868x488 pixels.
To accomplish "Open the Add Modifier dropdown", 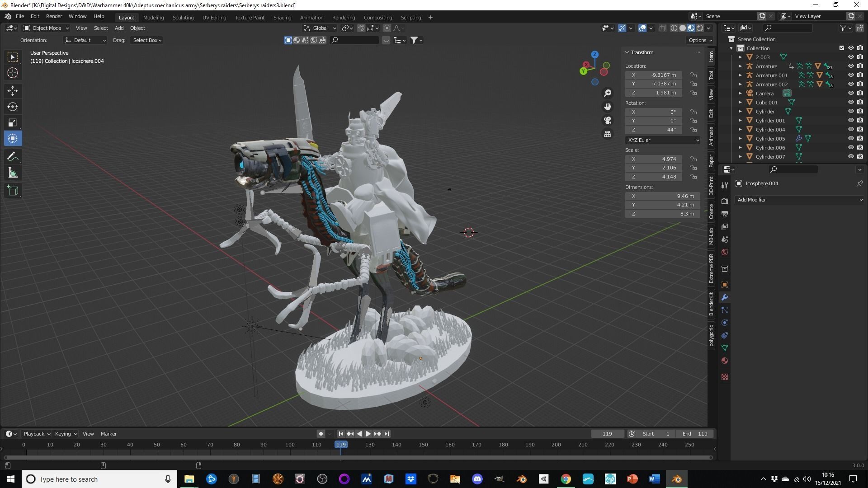I will click(x=799, y=200).
